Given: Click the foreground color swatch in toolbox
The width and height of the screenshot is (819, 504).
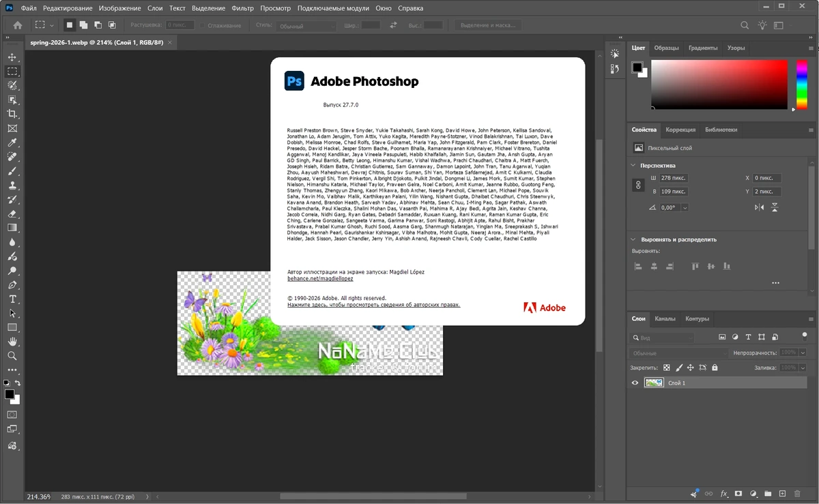Looking at the screenshot, I should [x=10, y=394].
